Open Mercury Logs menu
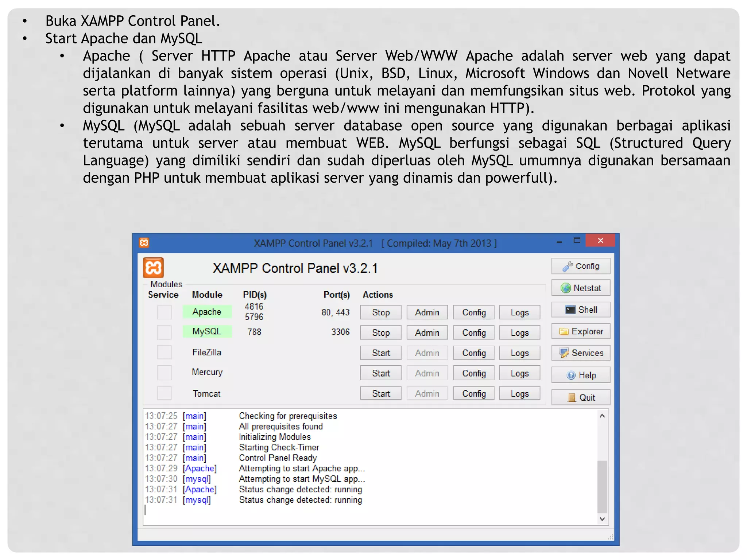Image resolution: width=747 pixels, height=560 pixels. 519,373
